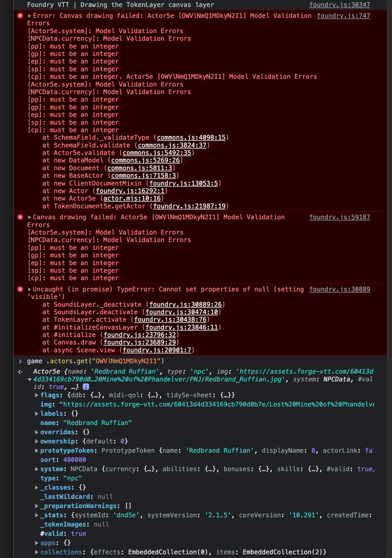This screenshot has width=392, height=558.
Task: Expand the Uncaught TypeError stack trace
Action: (29, 289)
